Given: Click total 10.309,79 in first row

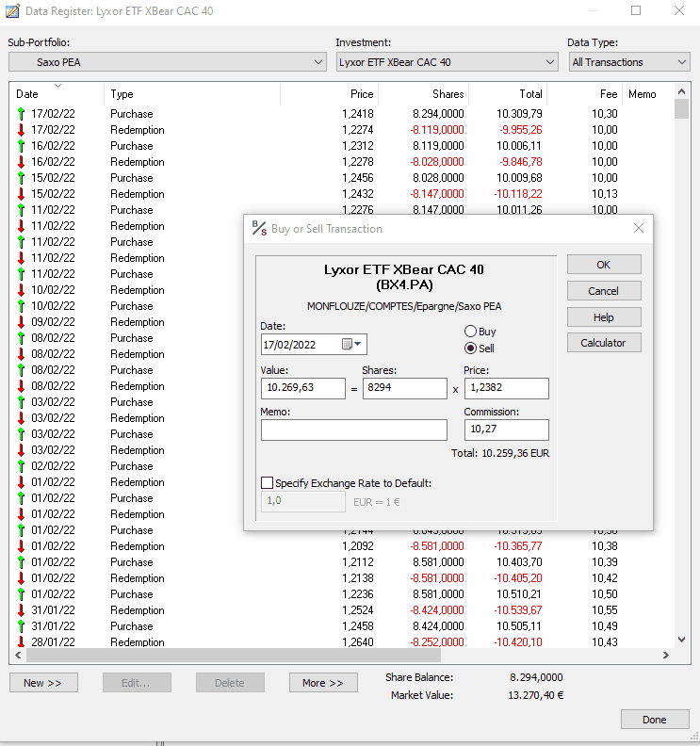Looking at the screenshot, I should (x=519, y=114).
